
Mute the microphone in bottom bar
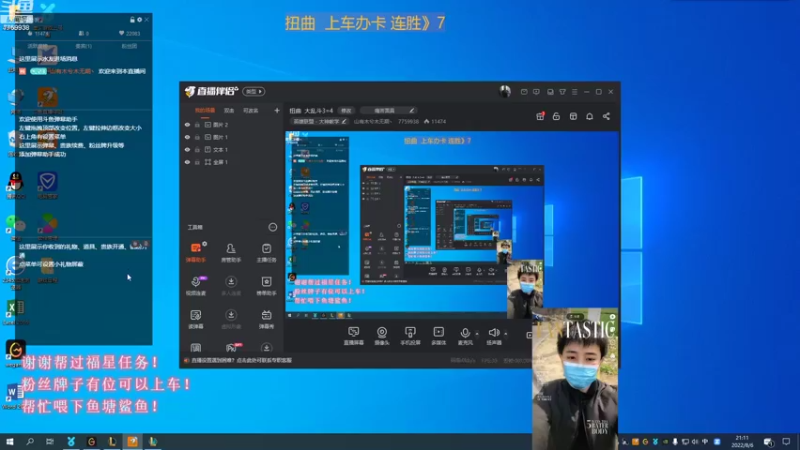[465, 333]
